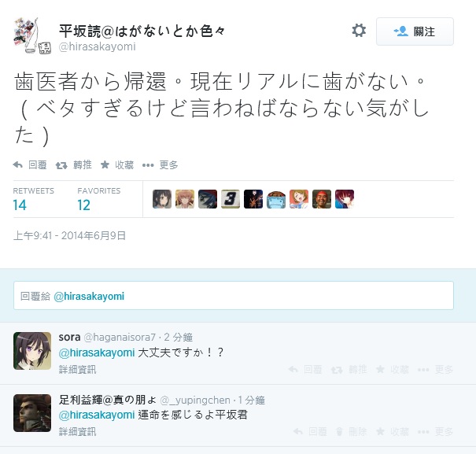The width and height of the screenshot is (476, 454).
Task: Open tweet timestamp 上午9:41 - 2014年6月9日
Action: pos(69,235)
